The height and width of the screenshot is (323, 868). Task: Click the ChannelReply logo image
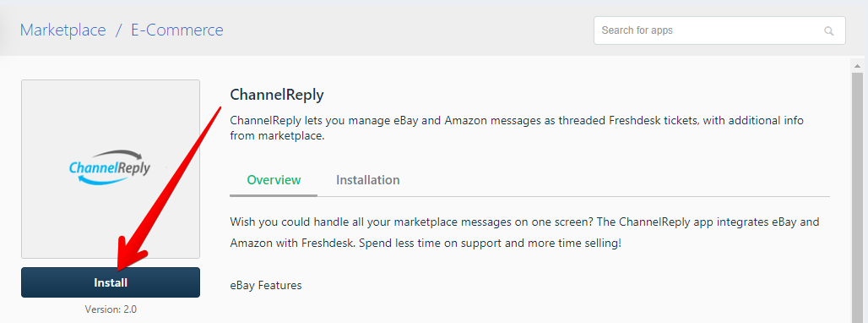point(110,168)
